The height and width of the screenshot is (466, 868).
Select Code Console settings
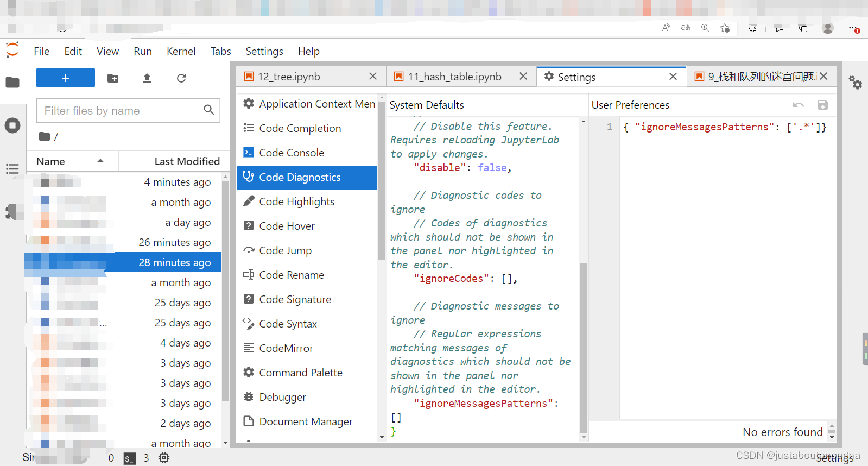307,153
